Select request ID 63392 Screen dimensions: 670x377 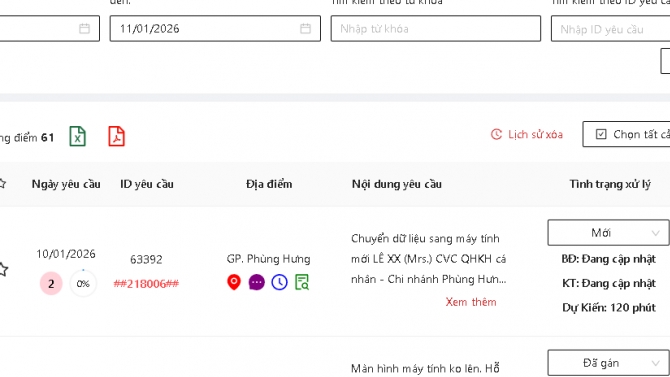click(146, 259)
